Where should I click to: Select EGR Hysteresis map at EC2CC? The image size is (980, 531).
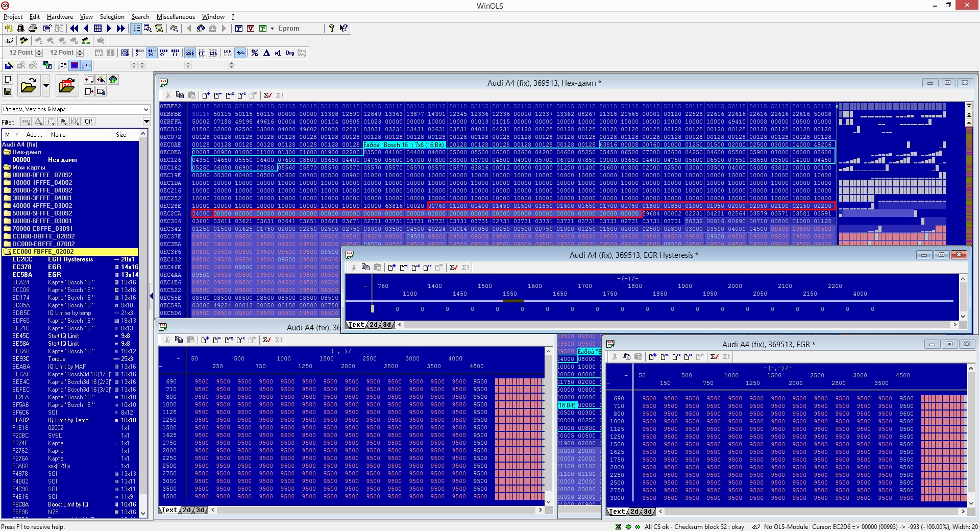click(x=70, y=259)
